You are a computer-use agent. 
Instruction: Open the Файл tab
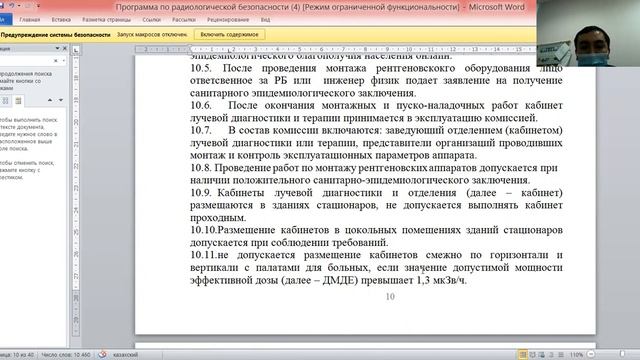(5, 19)
